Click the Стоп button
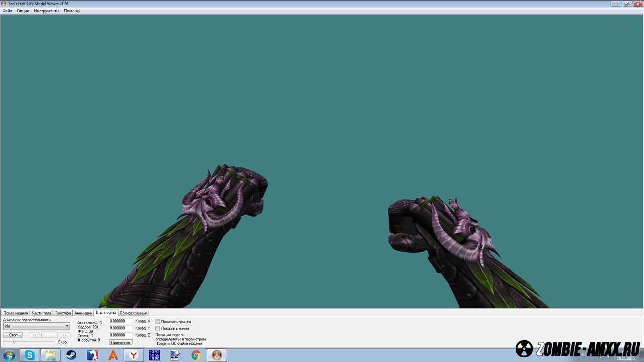Screen dimensions: 644x362 [x=13, y=335]
